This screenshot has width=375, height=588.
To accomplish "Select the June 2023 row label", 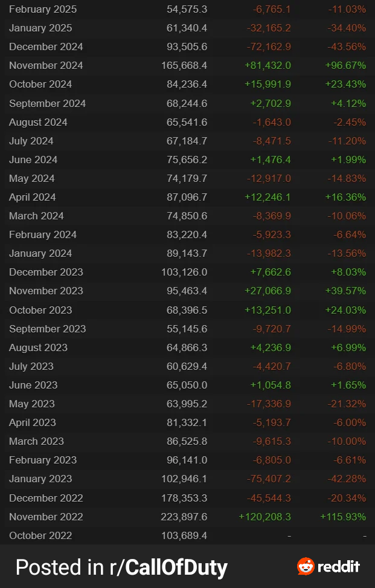I will click(33, 385).
